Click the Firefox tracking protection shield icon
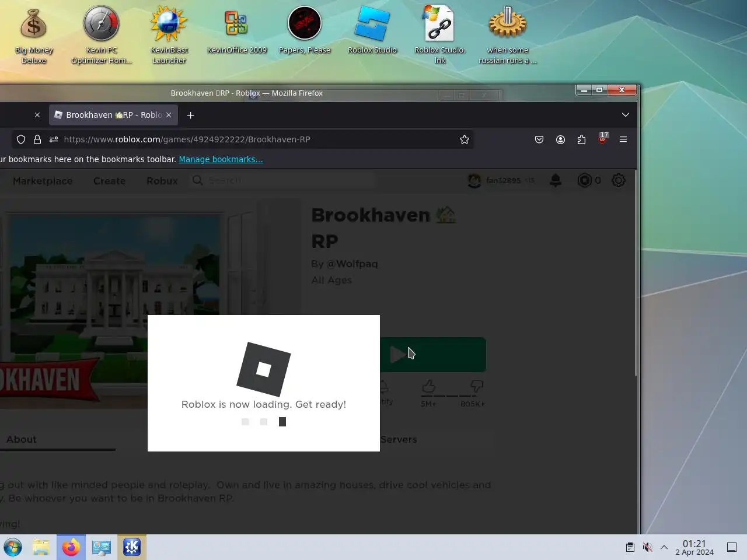This screenshot has height=560, width=747. coord(21,139)
